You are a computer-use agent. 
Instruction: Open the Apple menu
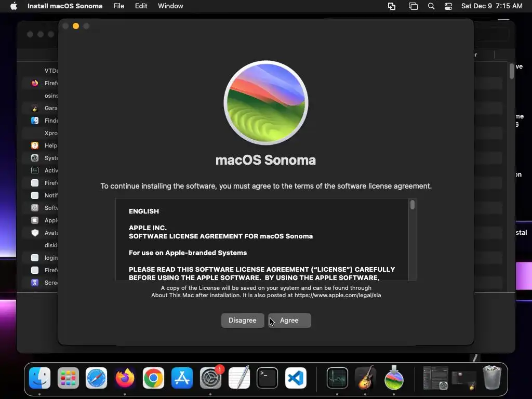pos(14,6)
